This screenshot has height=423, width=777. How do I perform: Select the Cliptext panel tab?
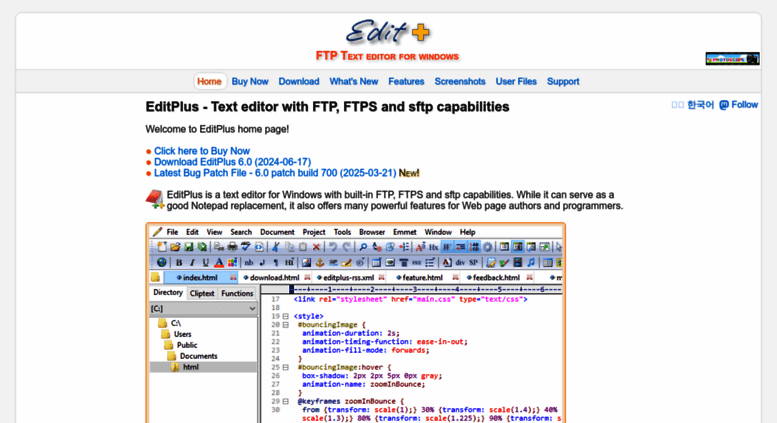tap(202, 293)
